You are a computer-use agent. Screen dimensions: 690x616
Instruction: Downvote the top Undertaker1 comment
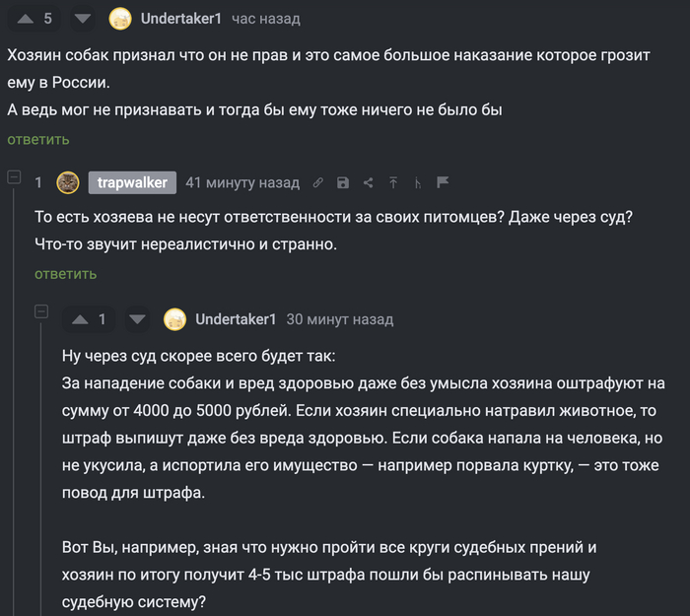tap(83, 19)
